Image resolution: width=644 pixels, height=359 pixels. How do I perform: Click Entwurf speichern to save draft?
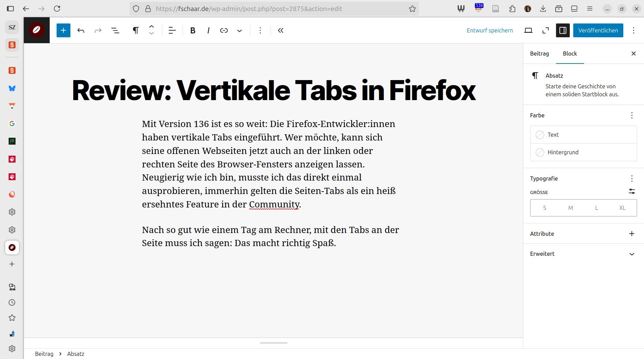(x=489, y=30)
